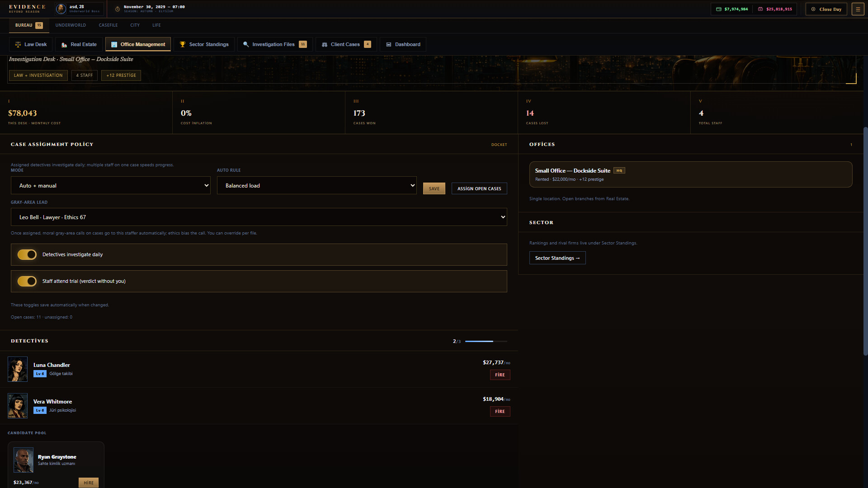Click the Docket link in policy header
Screen dimensions: 868x488
(499, 145)
